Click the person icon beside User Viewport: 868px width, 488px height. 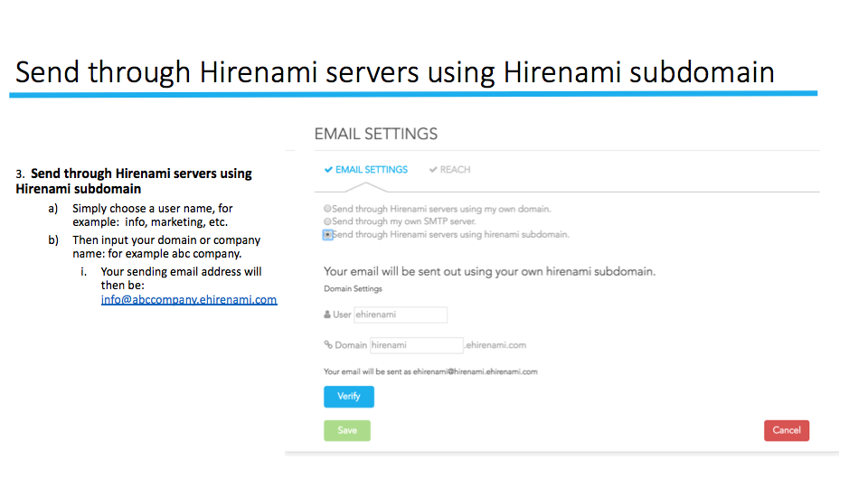click(327, 314)
